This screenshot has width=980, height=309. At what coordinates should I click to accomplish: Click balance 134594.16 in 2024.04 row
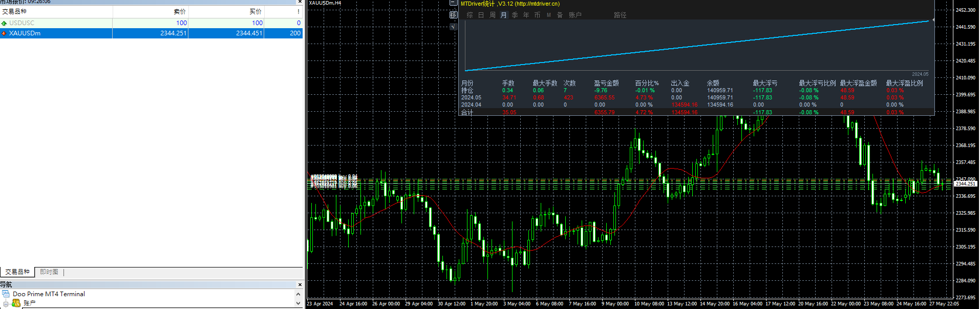pyautogui.click(x=720, y=105)
